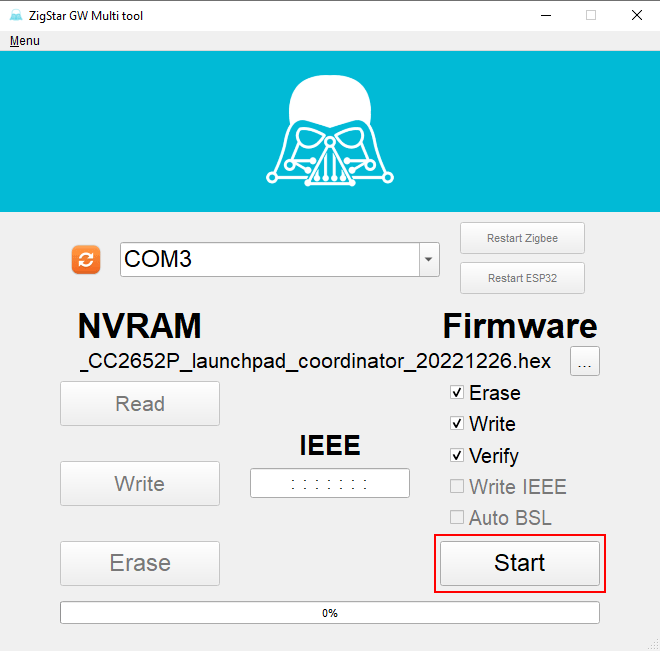
Task: Close the ZigStar GW Multi tool window
Action: pos(636,16)
